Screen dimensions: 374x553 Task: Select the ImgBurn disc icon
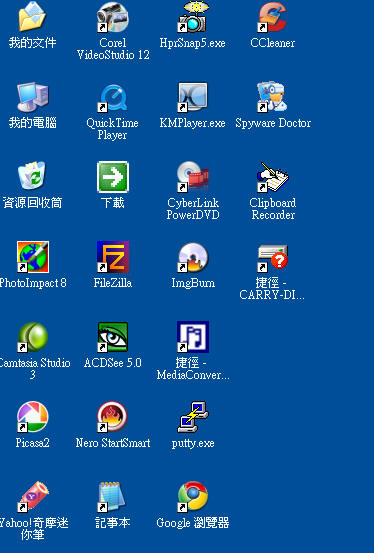coord(193,257)
